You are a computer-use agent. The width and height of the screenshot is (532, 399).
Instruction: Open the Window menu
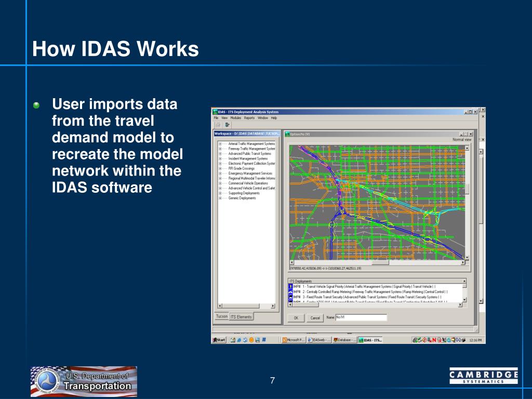coord(263,118)
